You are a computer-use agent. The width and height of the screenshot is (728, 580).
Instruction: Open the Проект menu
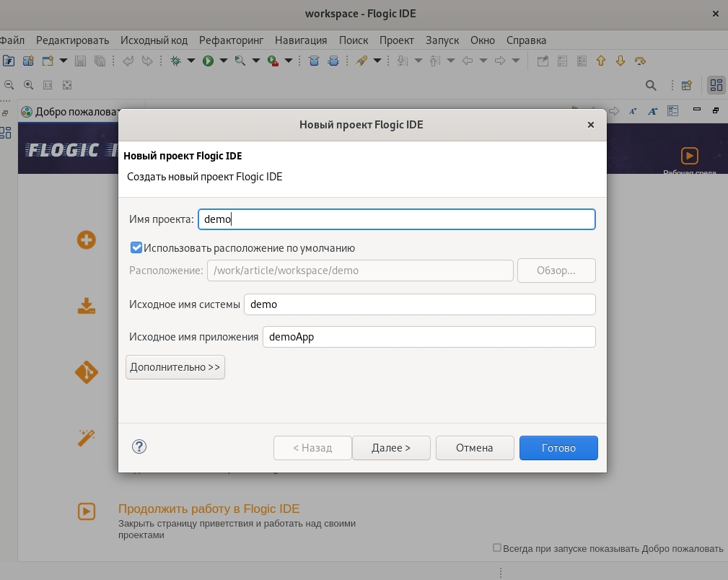[x=397, y=40]
